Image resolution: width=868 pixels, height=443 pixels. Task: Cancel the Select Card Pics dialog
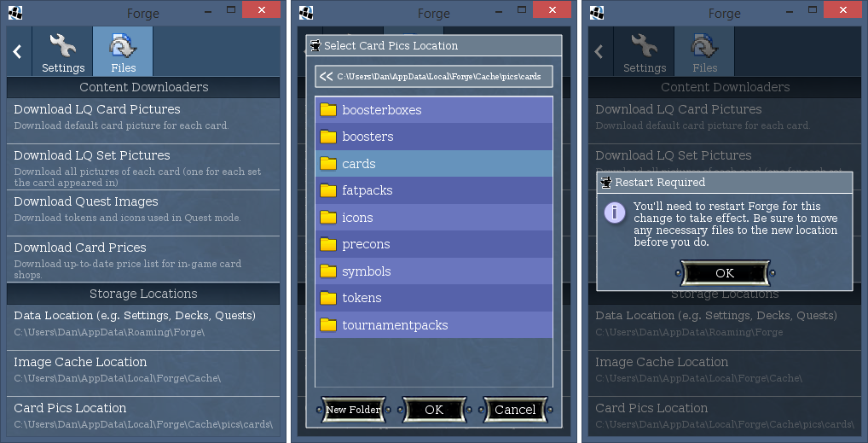coord(515,410)
